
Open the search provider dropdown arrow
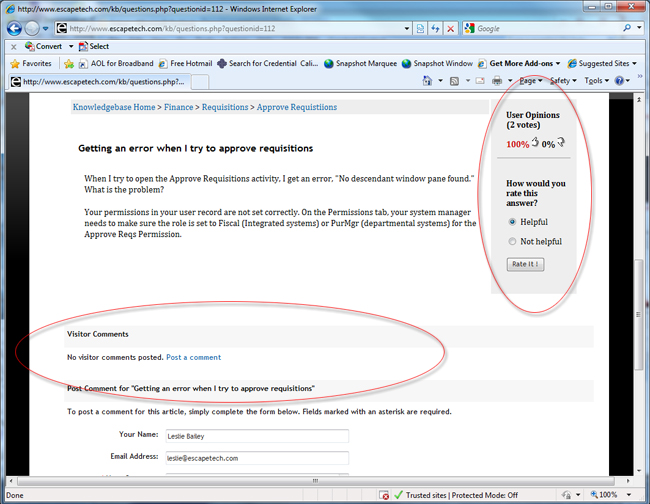tap(640, 28)
